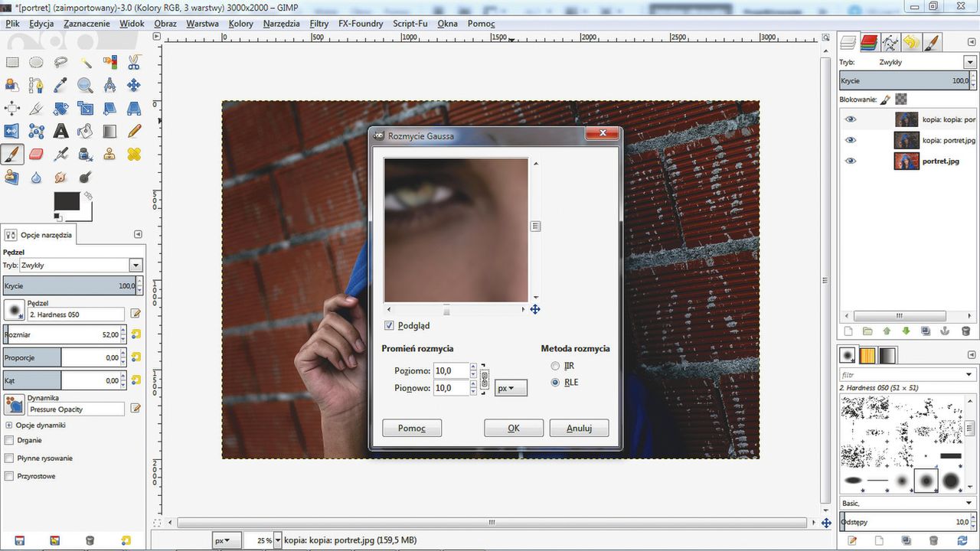The image size is (980, 551).
Task: Select the Dodge/Burn tool
Action: (x=85, y=178)
